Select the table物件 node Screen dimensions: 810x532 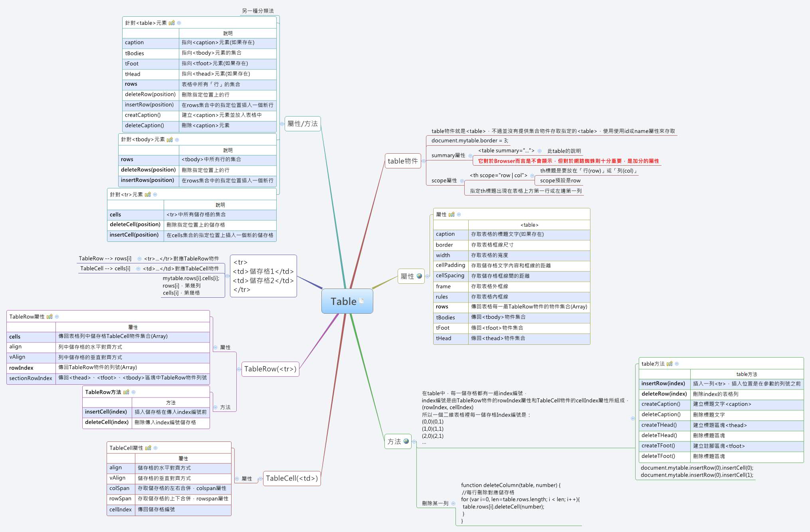pos(403,161)
